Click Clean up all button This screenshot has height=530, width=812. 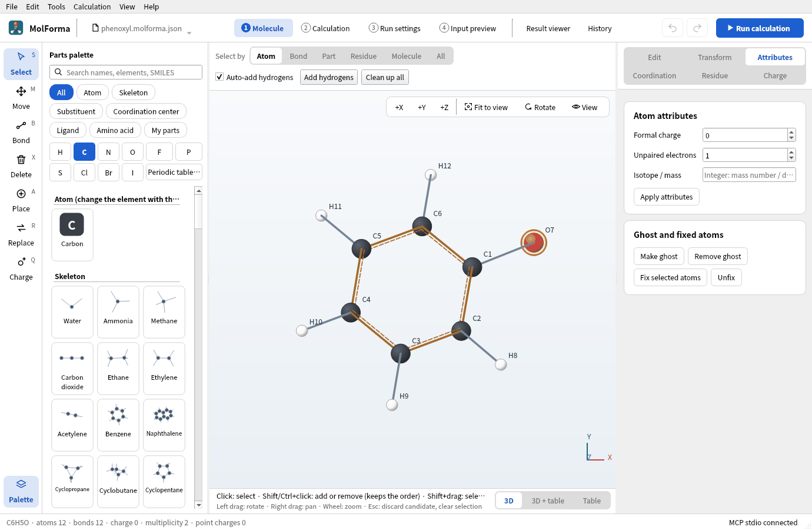tap(385, 77)
